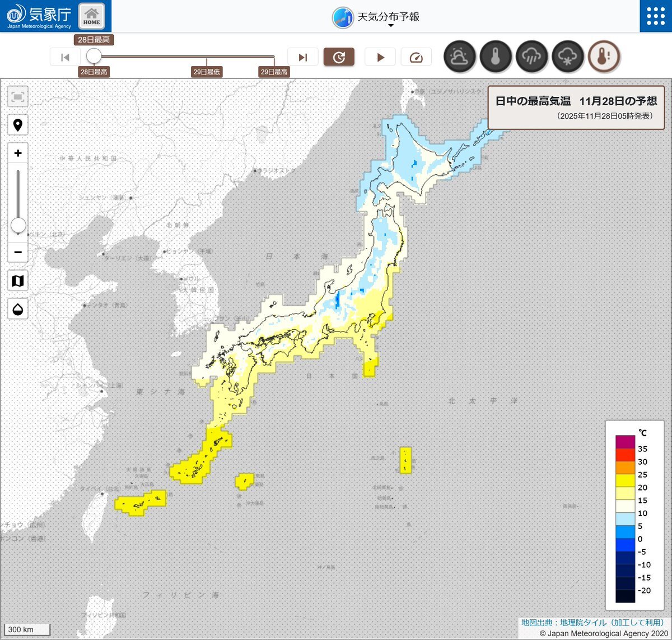The width and height of the screenshot is (672, 640).
Task: Click the purple 35°C legend swatch
Action: tap(626, 442)
